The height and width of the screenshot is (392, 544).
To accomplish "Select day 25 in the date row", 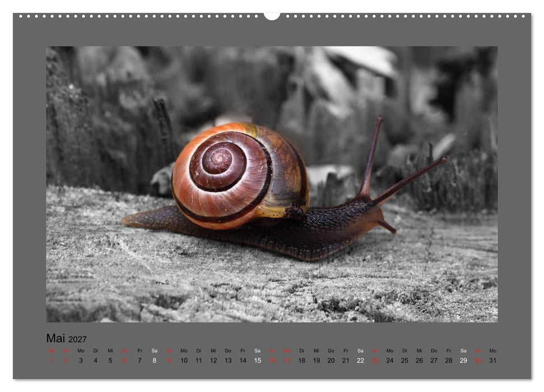I will (x=404, y=361).
